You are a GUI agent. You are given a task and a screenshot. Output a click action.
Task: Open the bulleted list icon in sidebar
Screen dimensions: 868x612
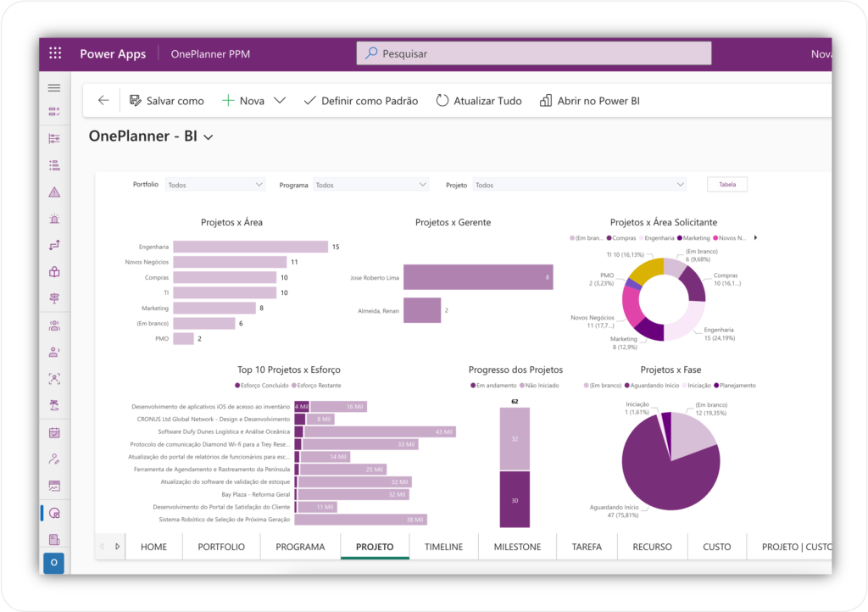[x=54, y=165]
